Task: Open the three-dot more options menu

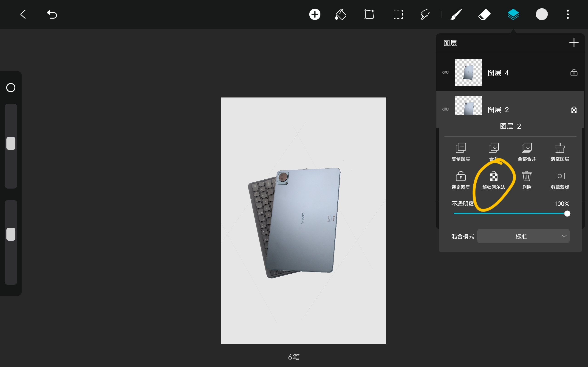Action: click(x=568, y=14)
